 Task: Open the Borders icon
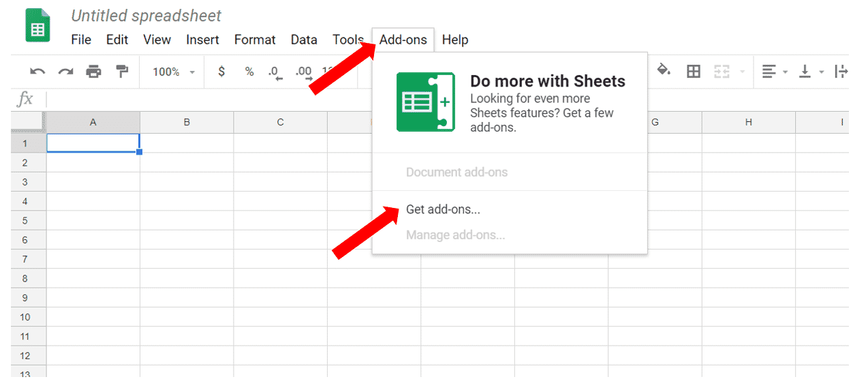tap(694, 71)
